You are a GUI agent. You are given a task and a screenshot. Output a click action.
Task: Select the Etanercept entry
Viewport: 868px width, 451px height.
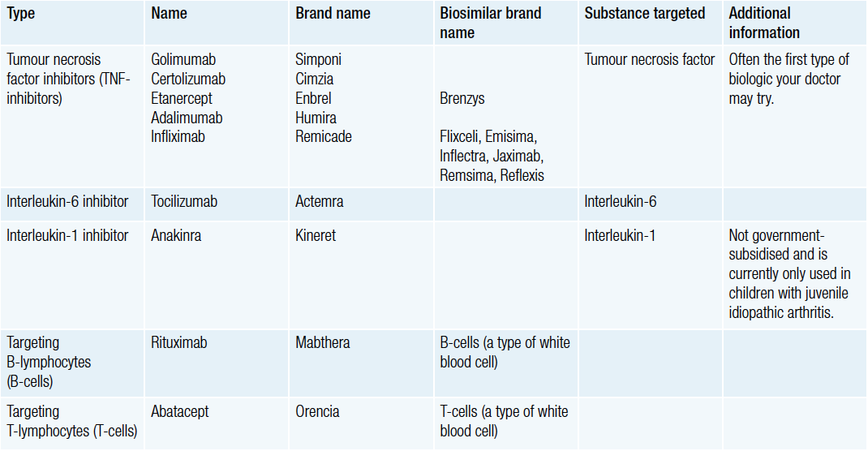(x=182, y=98)
